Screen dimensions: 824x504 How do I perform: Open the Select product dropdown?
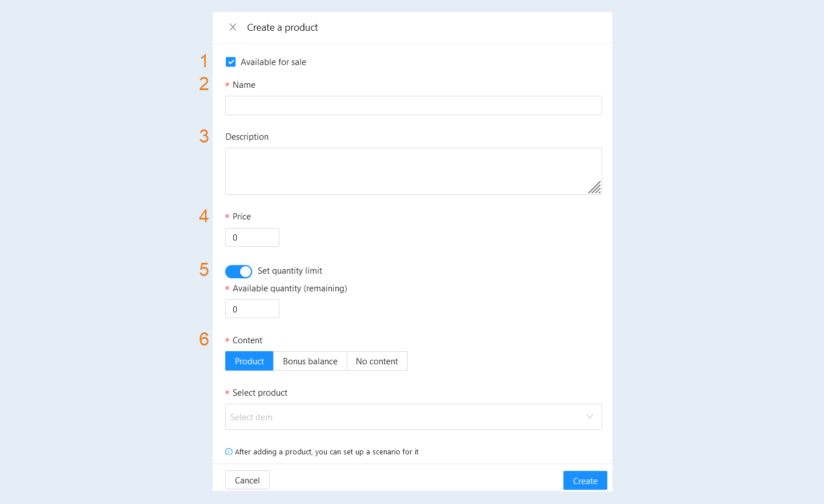coord(413,417)
